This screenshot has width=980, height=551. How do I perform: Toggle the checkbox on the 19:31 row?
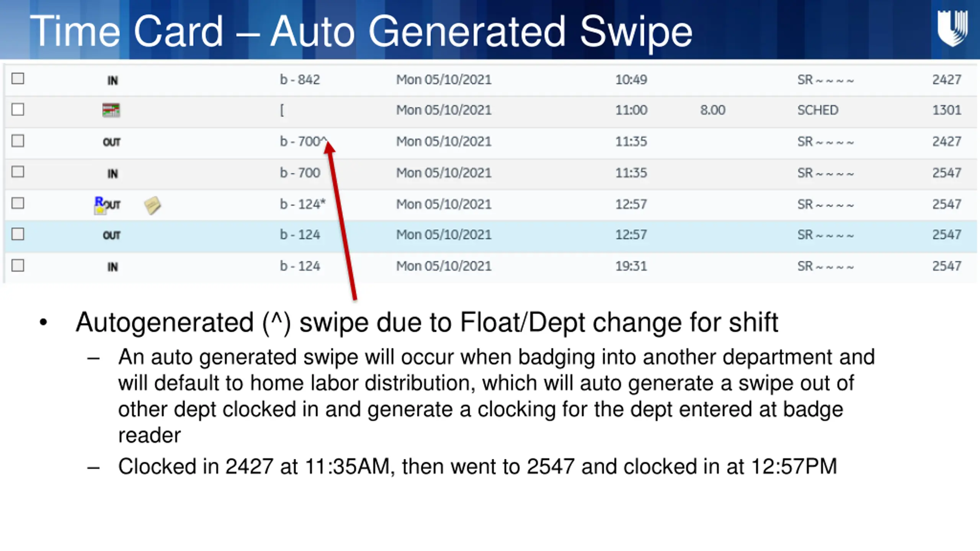click(18, 265)
